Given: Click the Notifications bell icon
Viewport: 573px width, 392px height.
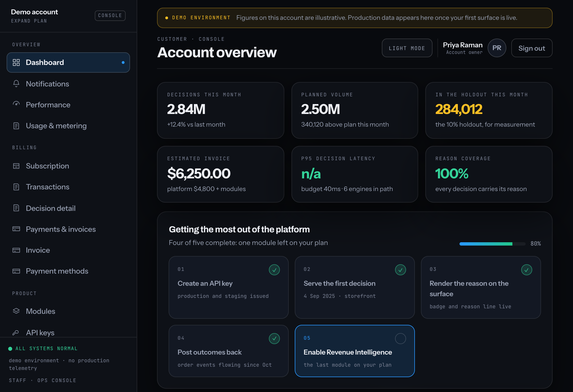Looking at the screenshot, I should coord(16,84).
